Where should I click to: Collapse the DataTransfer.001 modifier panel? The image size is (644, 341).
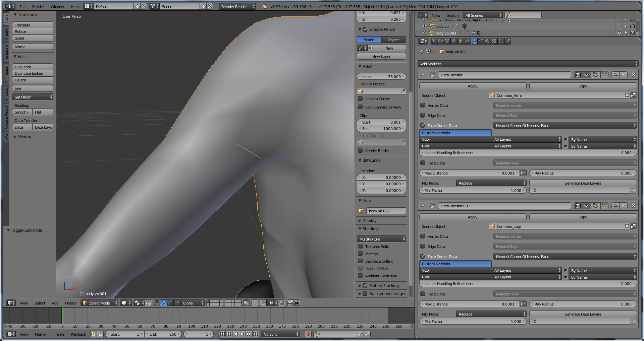point(423,206)
